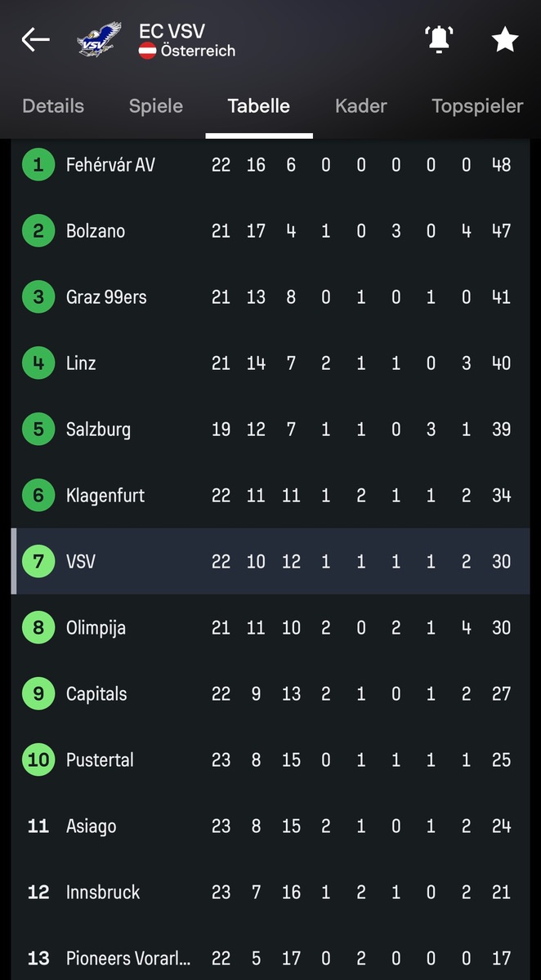This screenshot has height=980, width=541.
Task: Tap the Österreich flag icon
Action: [148, 51]
